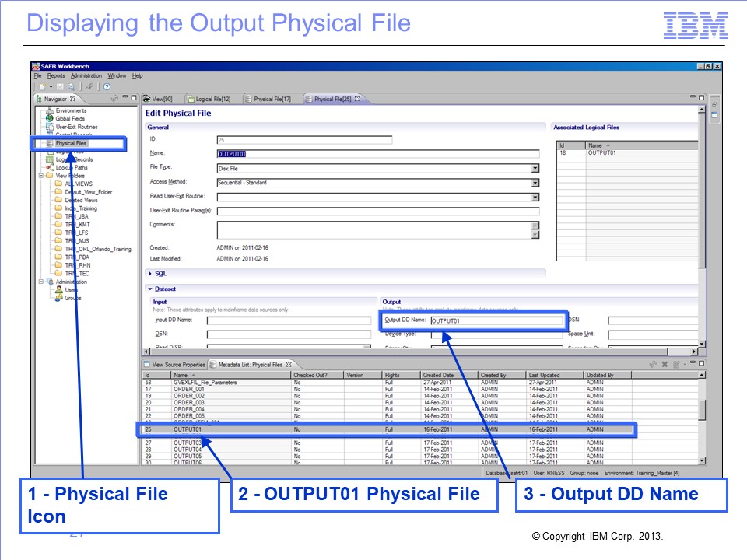Select the OUTPUT04 row in metadata list

[x=421, y=450]
